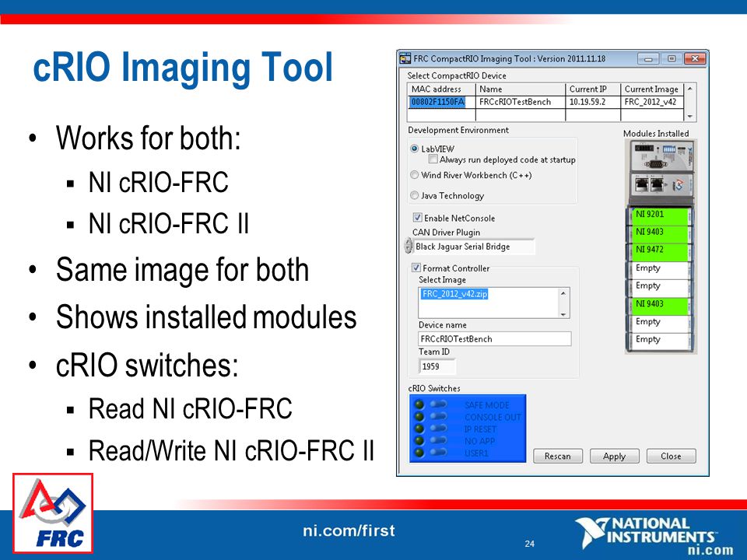Click the Rescan button

557,457
